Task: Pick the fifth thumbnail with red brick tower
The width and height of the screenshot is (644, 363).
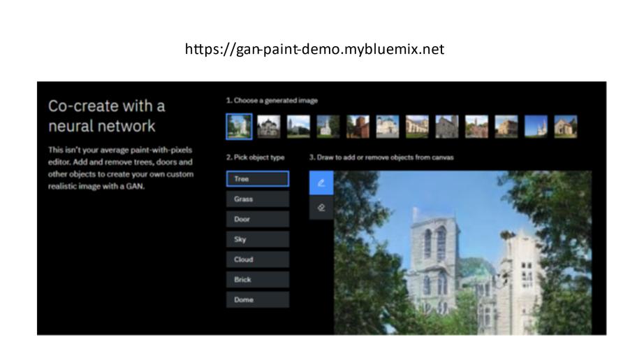Action: click(358, 127)
